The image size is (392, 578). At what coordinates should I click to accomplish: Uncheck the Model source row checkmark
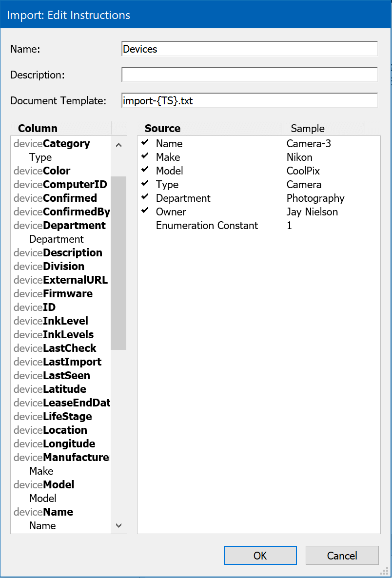pyautogui.click(x=145, y=170)
